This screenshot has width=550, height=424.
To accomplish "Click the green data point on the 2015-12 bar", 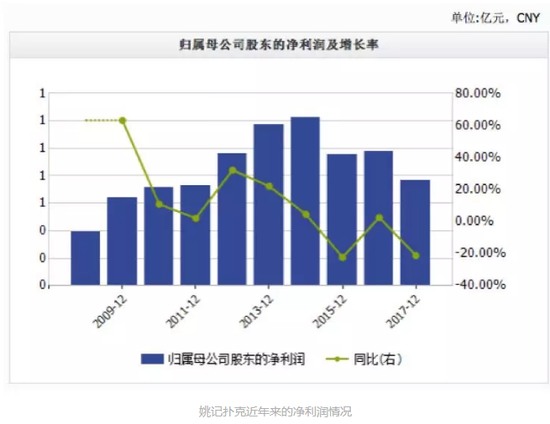I will coord(343,257).
